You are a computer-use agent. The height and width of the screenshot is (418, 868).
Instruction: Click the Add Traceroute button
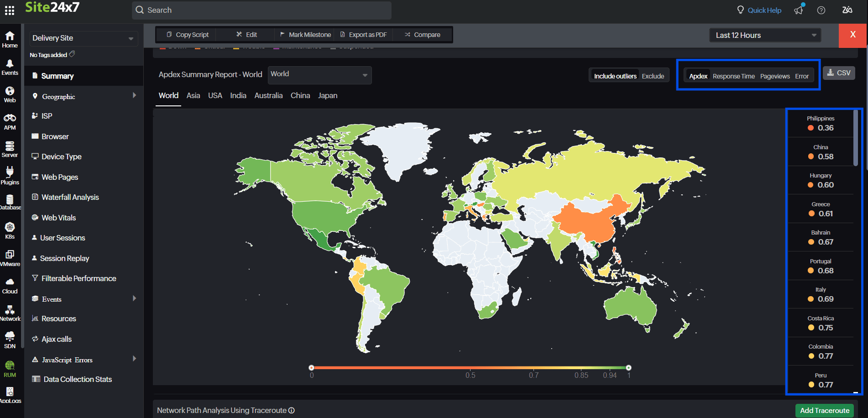824,410
